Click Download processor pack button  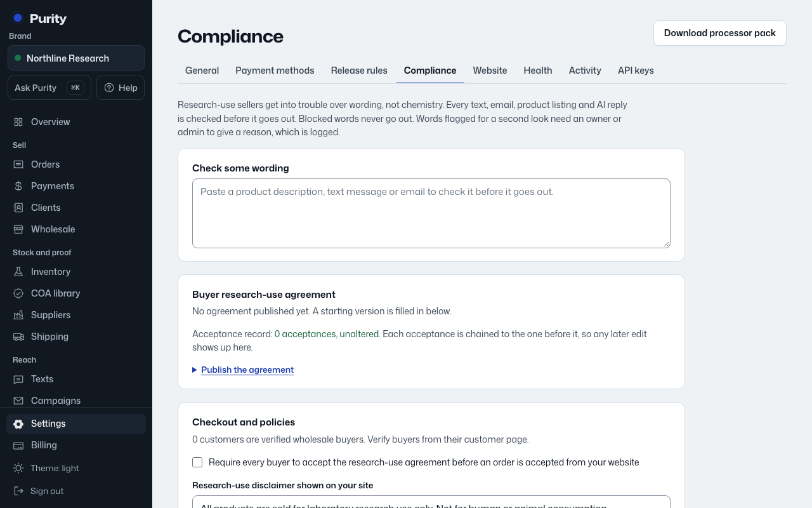[x=720, y=33]
